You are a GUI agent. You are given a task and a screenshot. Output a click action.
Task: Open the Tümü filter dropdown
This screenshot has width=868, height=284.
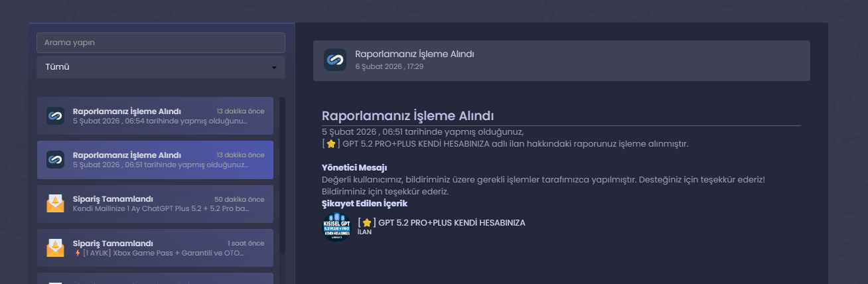(161, 67)
